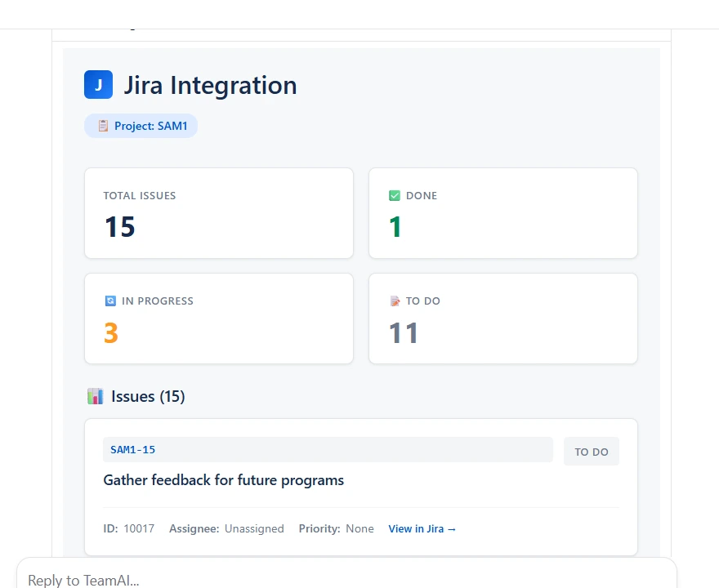Select the In Progress count 3
719x588 pixels.
[x=111, y=332]
